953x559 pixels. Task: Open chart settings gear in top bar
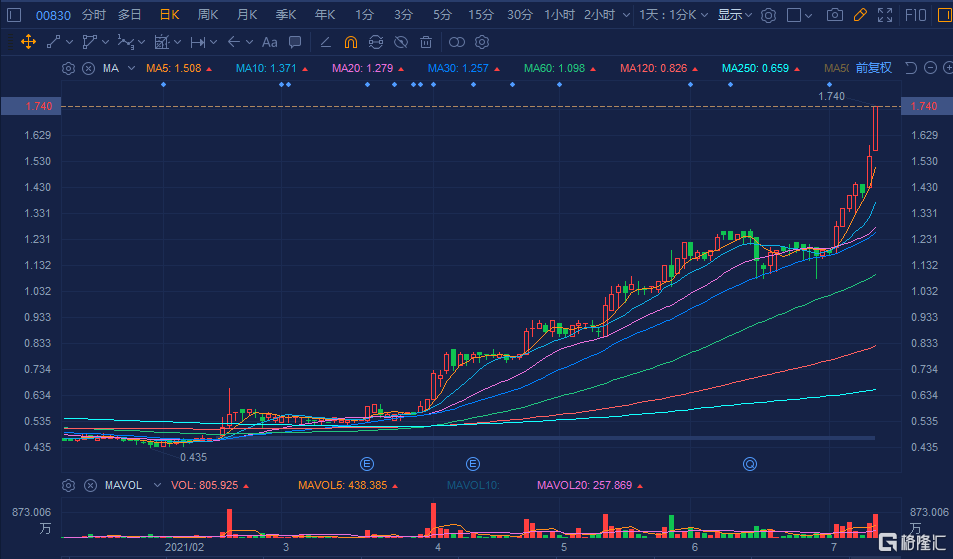click(768, 15)
